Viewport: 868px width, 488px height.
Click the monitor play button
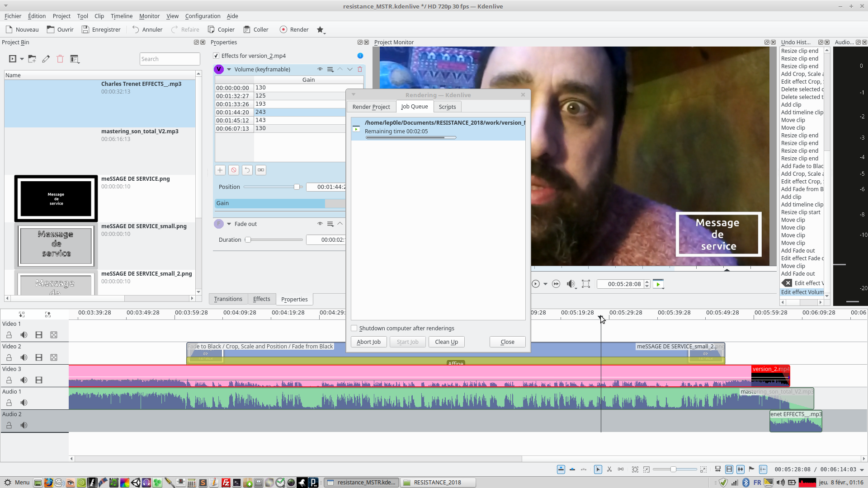coord(536,284)
